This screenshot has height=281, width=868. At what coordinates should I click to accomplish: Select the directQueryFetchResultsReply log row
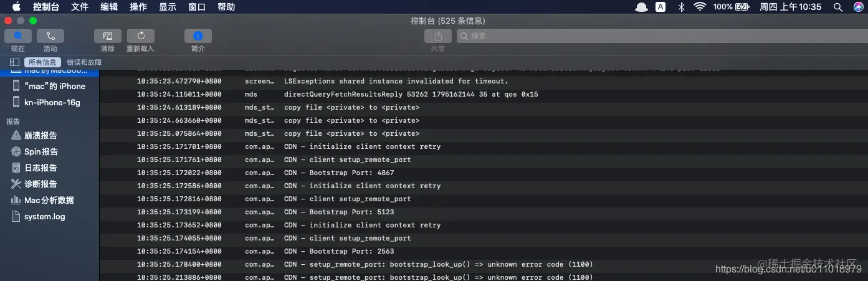pyautogui.click(x=484, y=94)
